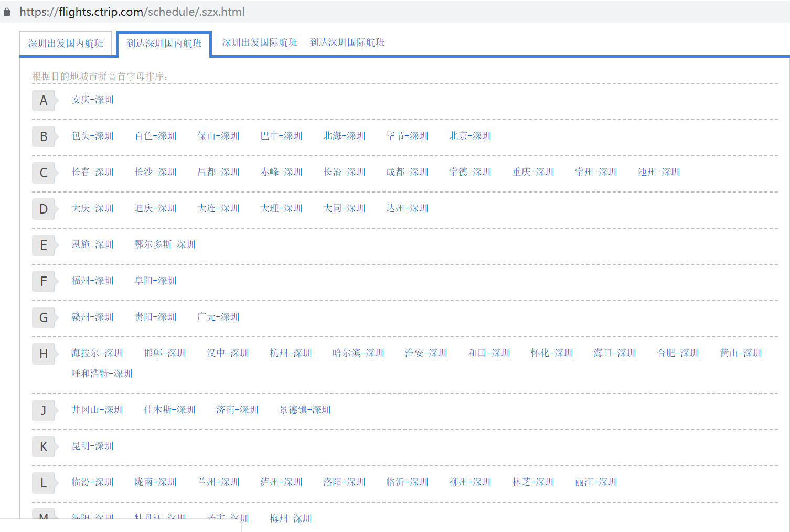Select the 到达深圳国内航班 tab

(164, 44)
